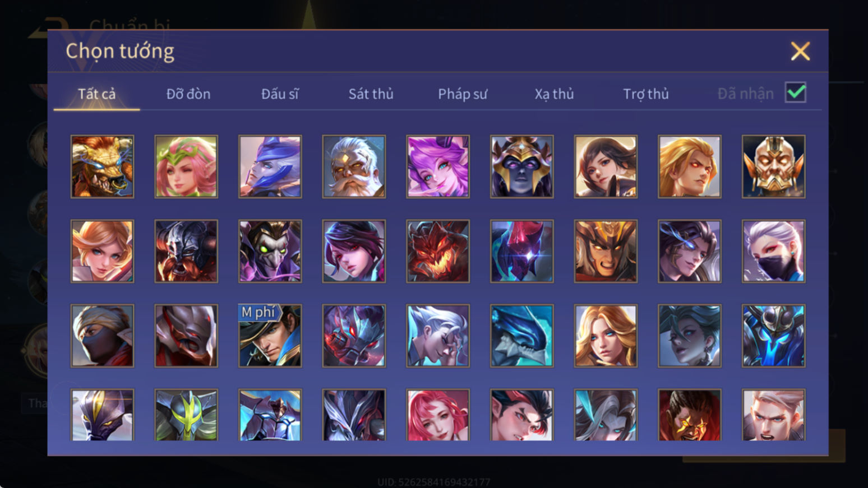Select the purple-haired horned girl hero

[x=438, y=166]
